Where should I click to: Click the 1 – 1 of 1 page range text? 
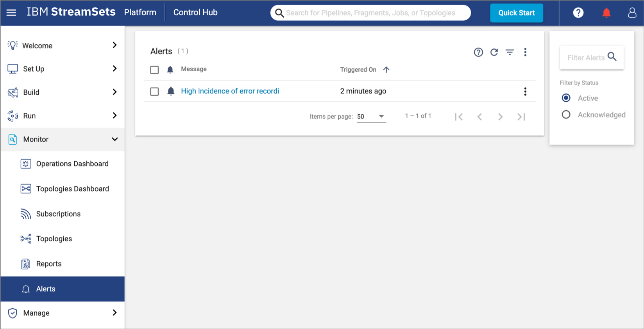pos(418,116)
